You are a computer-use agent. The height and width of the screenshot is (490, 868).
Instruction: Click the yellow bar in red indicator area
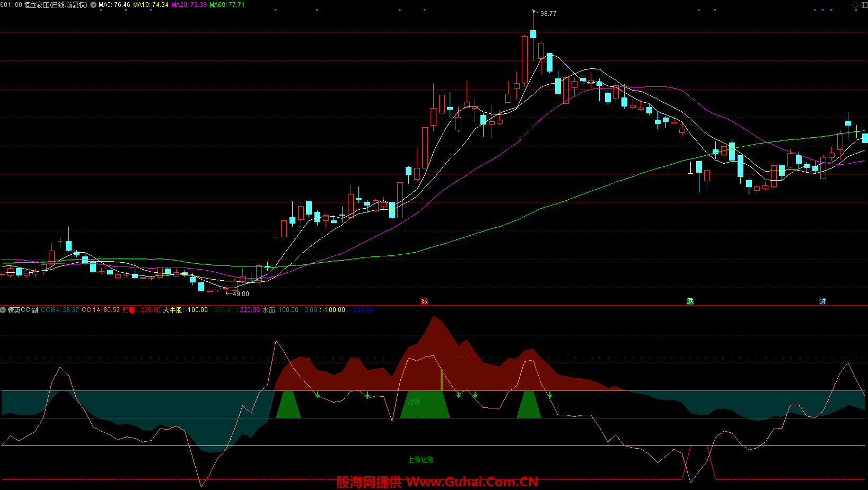pos(442,380)
